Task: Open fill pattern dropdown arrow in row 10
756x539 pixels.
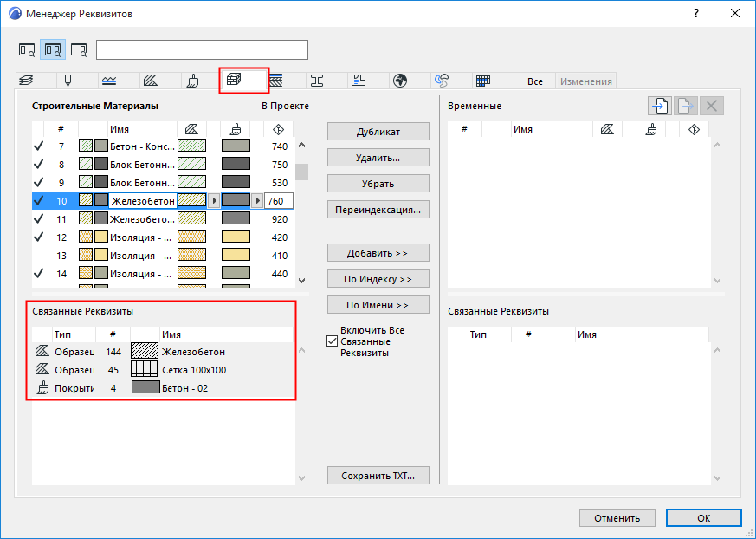Action: [214, 201]
